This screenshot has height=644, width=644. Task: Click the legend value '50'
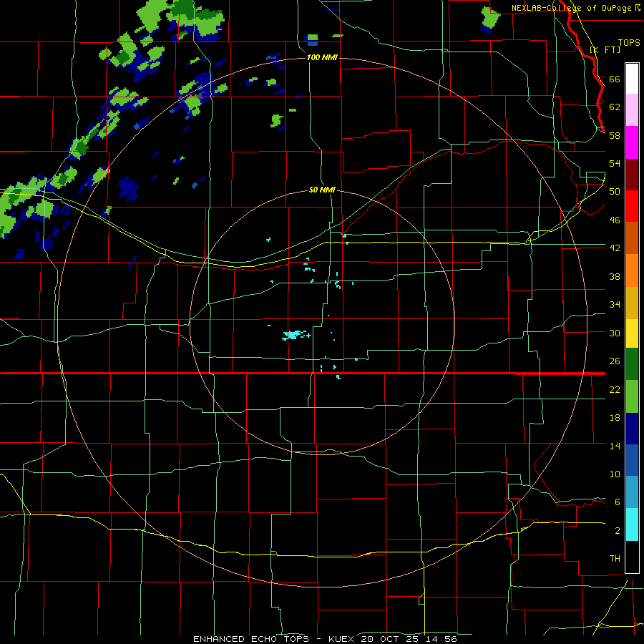coord(615,192)
